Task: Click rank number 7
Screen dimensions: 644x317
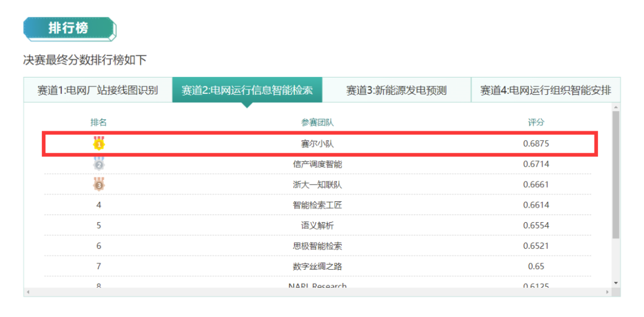Action: [98, 266]
